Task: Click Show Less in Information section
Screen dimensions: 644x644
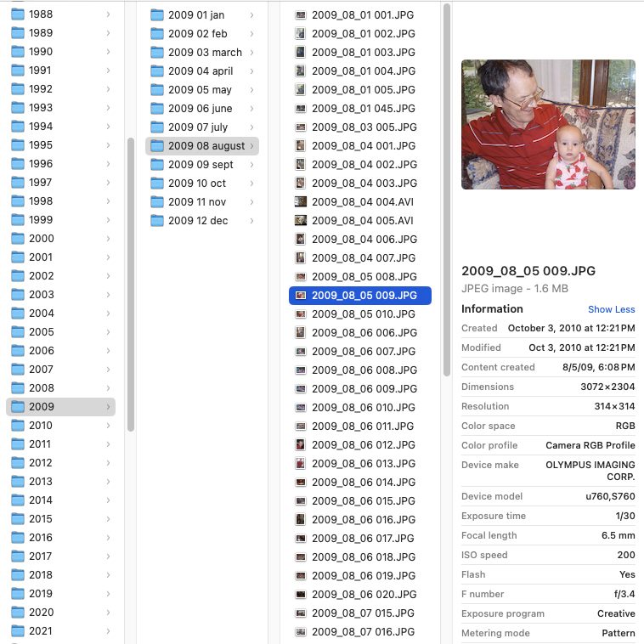Action: (611, 309)
